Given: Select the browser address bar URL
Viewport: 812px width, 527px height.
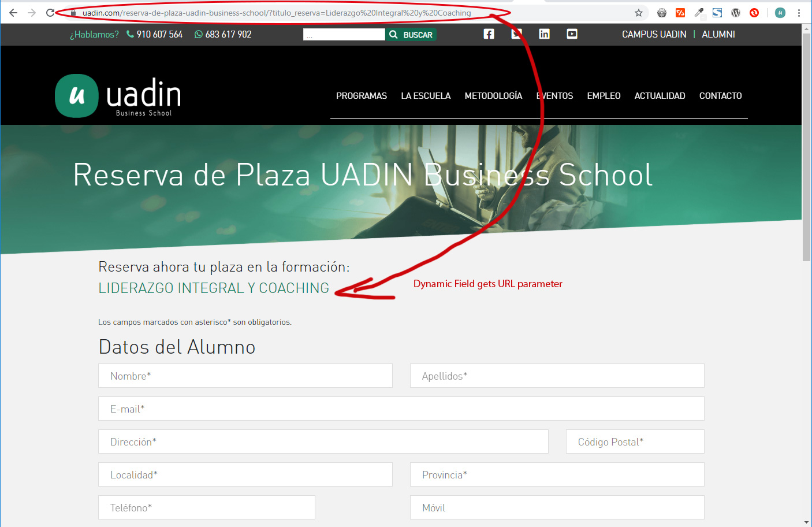Looking at the screenshot, I should pyautogui.click(x=277, y=13).
